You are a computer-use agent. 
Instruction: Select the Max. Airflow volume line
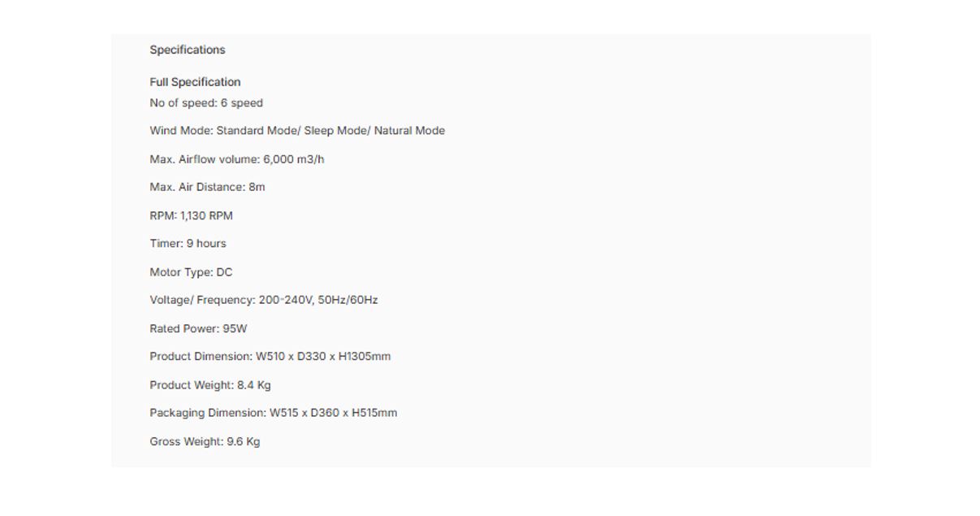(237, 159)
